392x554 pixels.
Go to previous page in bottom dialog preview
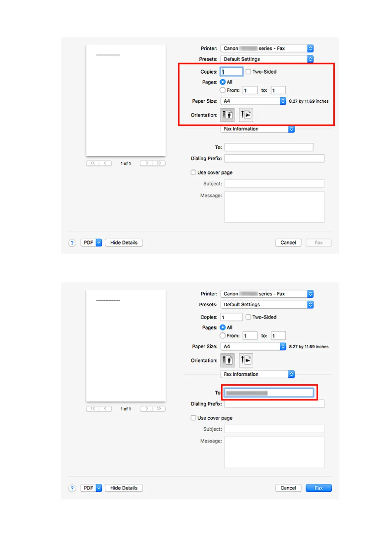[x=105, y=409]
